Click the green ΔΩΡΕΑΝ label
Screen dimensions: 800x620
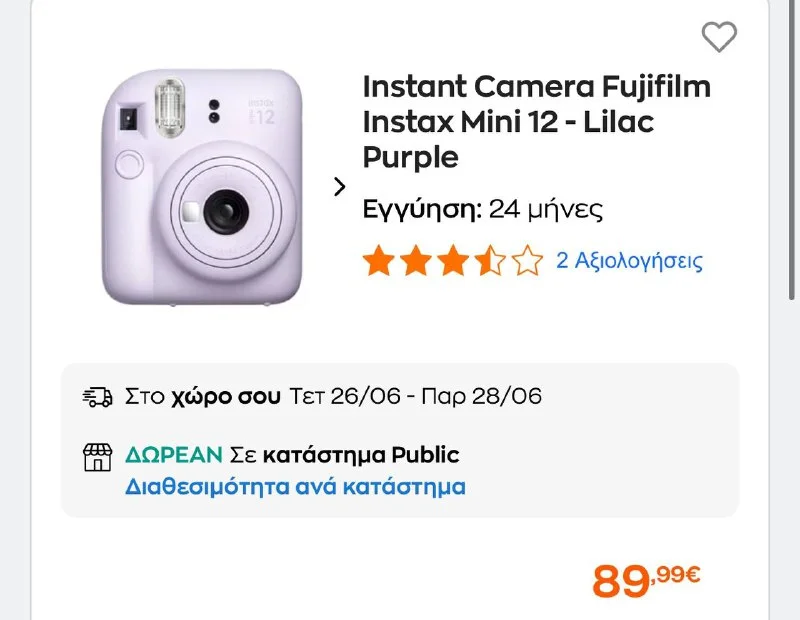click(173, 456)
